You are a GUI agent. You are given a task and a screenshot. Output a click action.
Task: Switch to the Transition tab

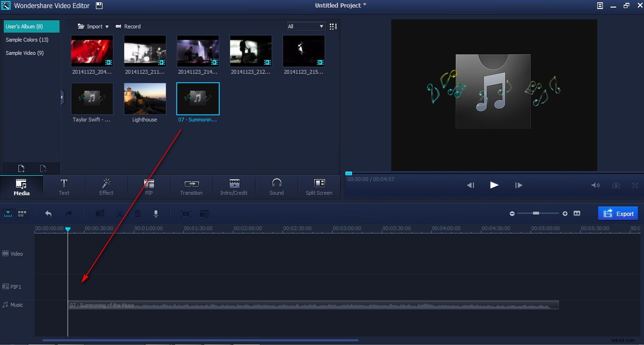(x=191, y=187)
